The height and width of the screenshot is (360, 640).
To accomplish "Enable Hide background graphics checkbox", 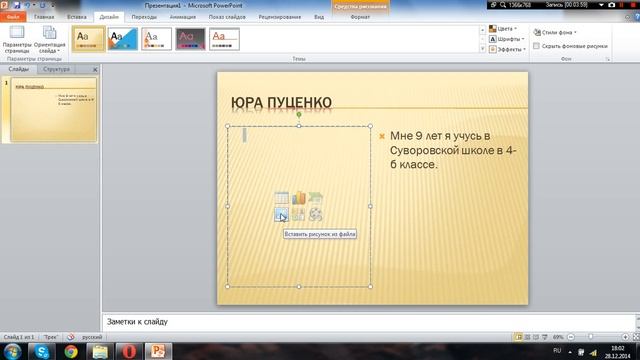I will pos(536,46).
